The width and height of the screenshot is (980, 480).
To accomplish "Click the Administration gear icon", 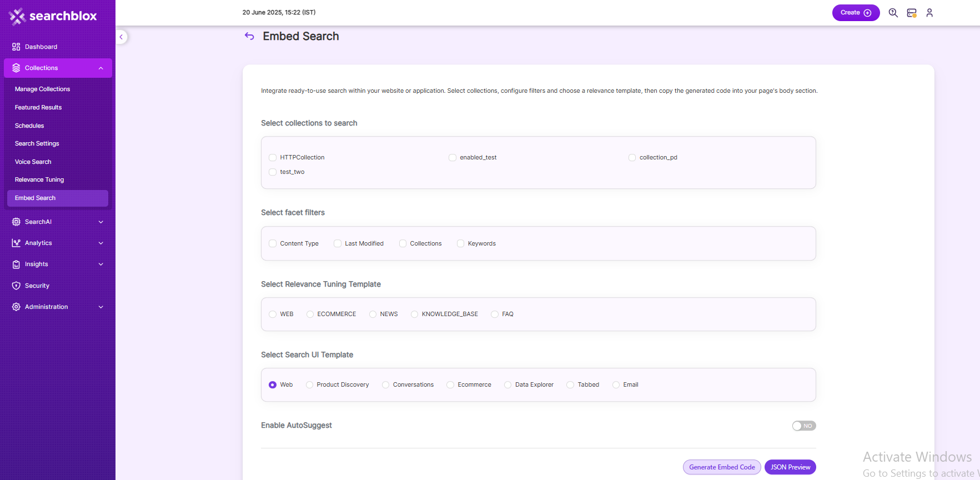I will point(16,307).
